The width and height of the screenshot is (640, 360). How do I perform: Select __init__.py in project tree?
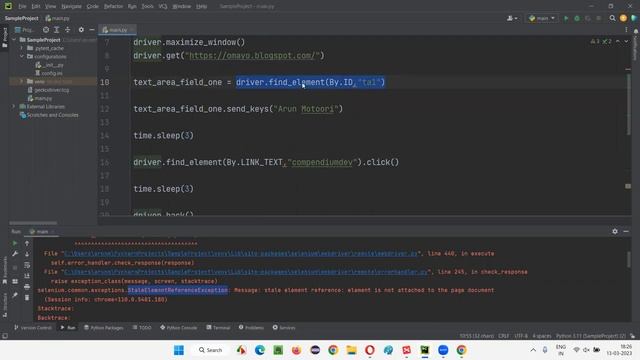[50, 65]
